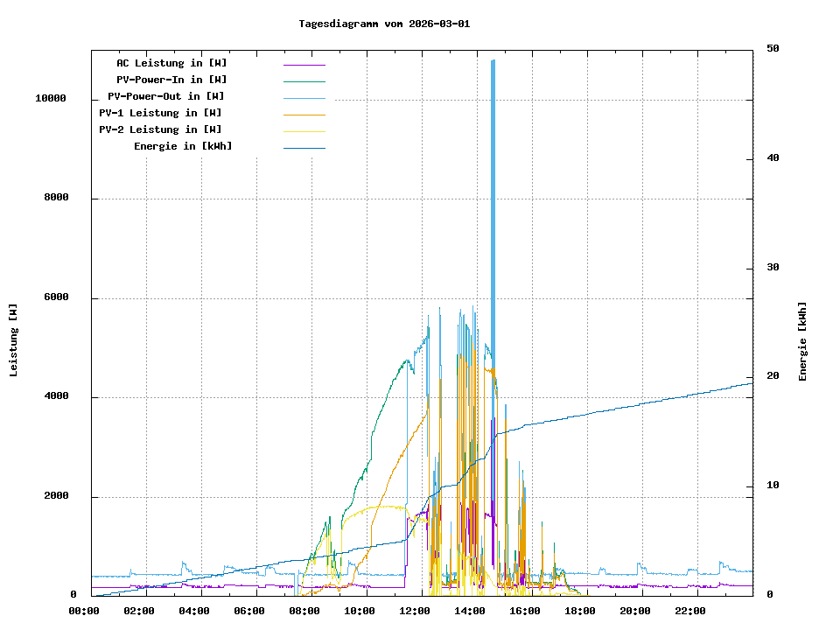Screen dimensions: 840x630
Task: Click the chart title Tagesdiagramm vom 2026-03-01
Action: [384, 24]
